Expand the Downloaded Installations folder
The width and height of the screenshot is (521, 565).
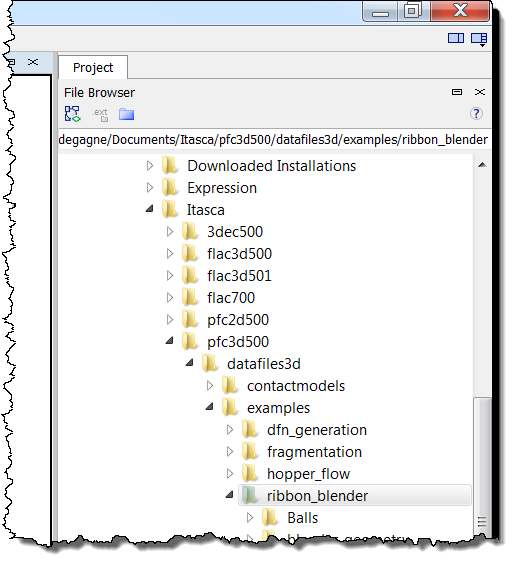pyautogui.click(x=150, y=166)
